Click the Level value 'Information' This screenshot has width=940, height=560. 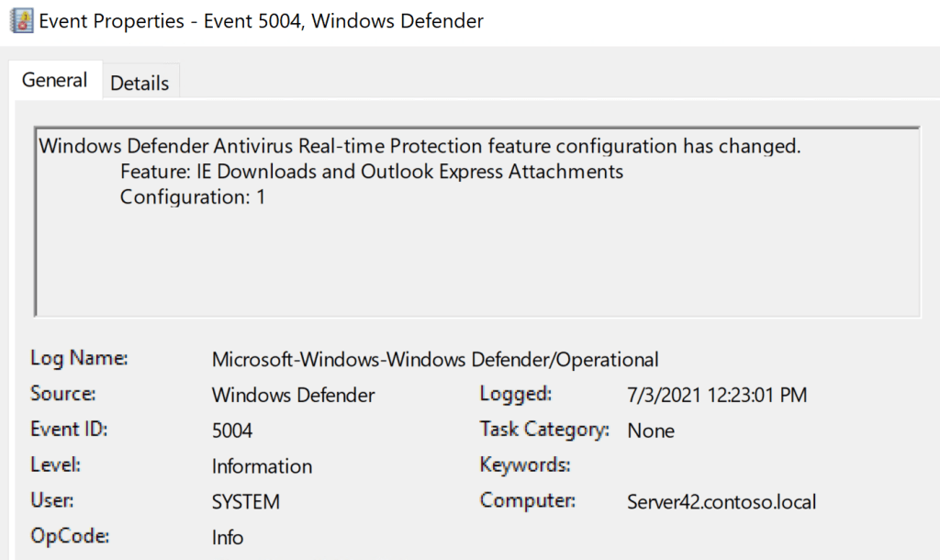click(262, 466)
